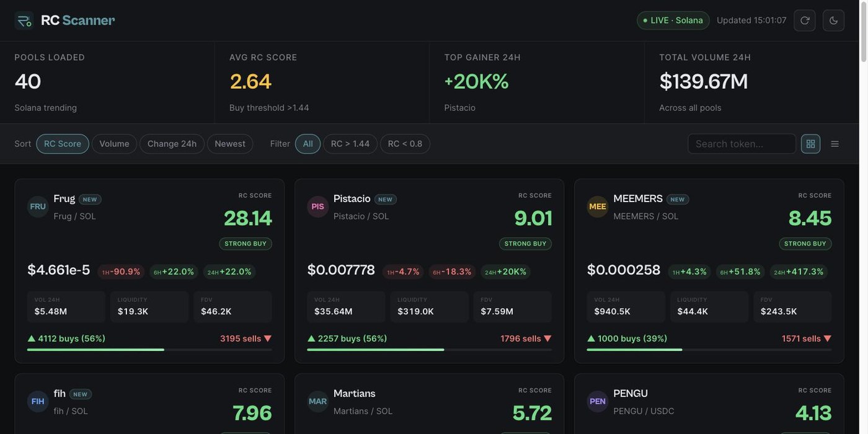Click Frug buy/sell ratio bar

(x=149, y=350)
